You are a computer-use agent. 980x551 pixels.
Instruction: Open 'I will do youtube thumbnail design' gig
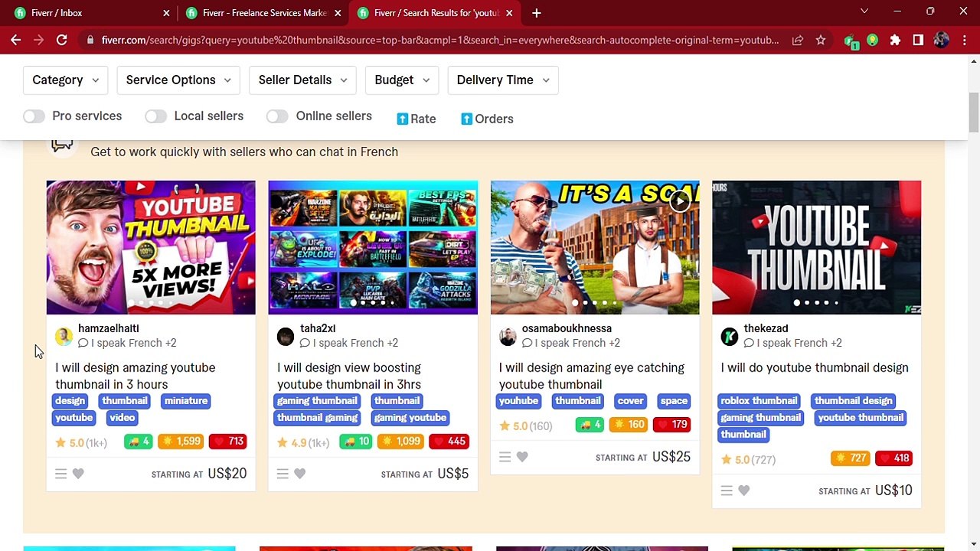pos(815,368)
